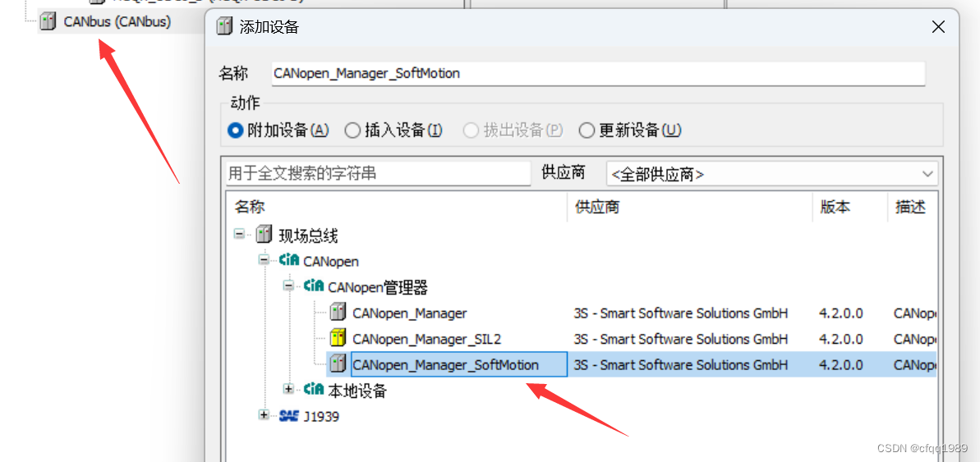The image size is (980, 462).
Task: Click version 4.2.0.0 in CANopen_Manager_SIL2 row
Action: point(840,339)
